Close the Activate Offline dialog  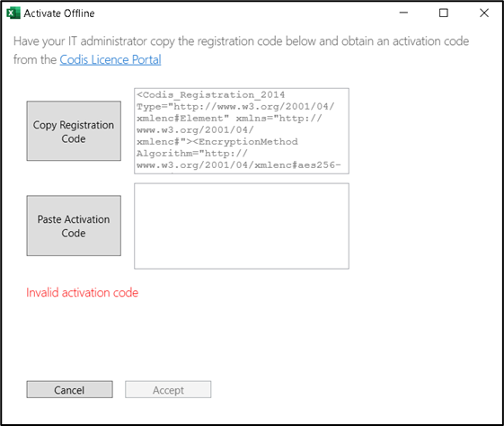(484, 13)
